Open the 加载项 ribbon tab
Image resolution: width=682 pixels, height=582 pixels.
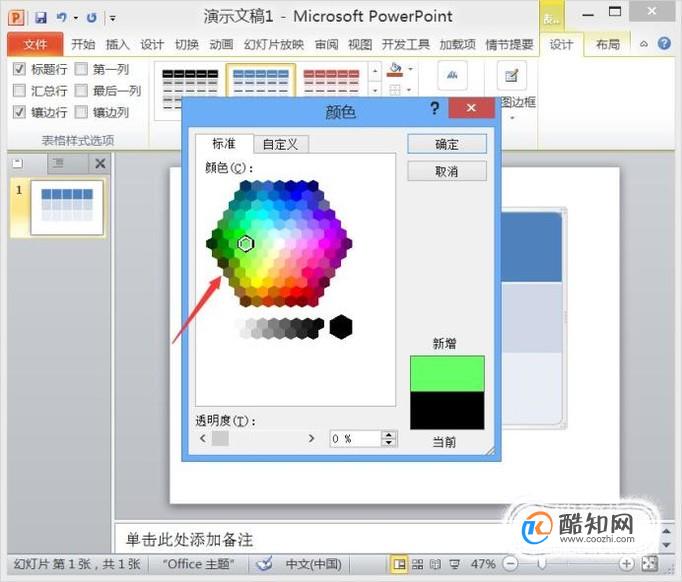(x=458, y=44)
